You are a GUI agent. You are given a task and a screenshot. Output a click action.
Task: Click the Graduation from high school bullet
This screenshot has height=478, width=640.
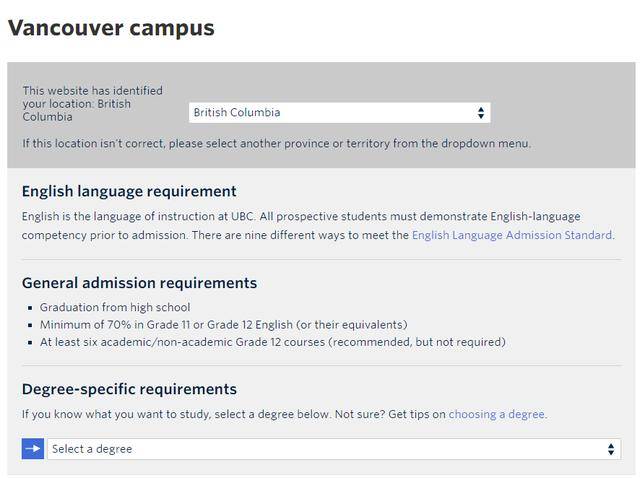pos(115,307)
